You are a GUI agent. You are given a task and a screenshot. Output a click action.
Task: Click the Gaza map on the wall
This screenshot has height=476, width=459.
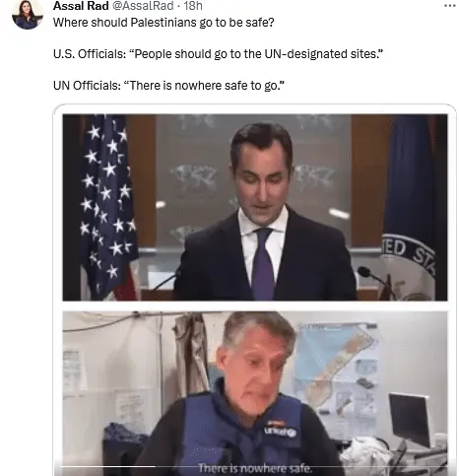click(x=337, y=370)
